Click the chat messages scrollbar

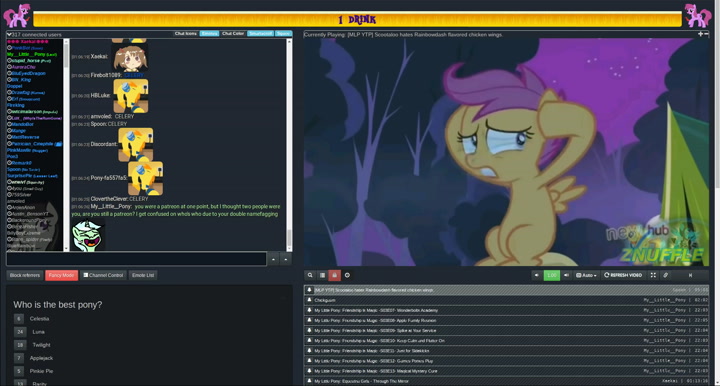[x=289, y=145]
